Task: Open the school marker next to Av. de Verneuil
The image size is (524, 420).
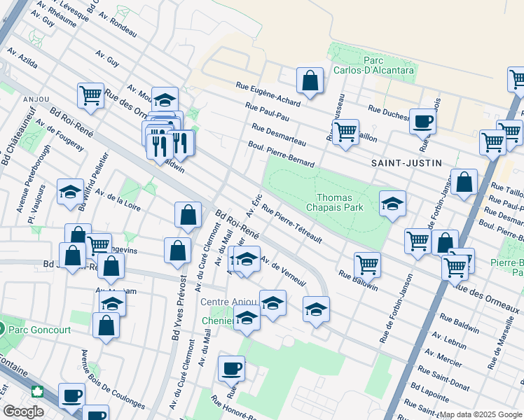Action: click(247, 260)
